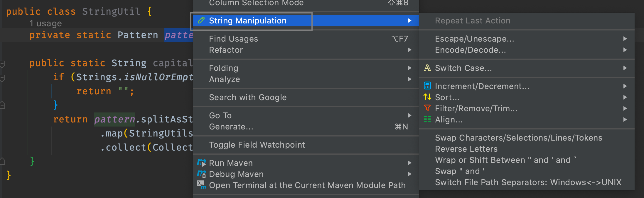The height and width of the screenshot is (198, 644).
Task: Select the Filter/Remove/Trim funnel icon
Action: pos(427,108)
